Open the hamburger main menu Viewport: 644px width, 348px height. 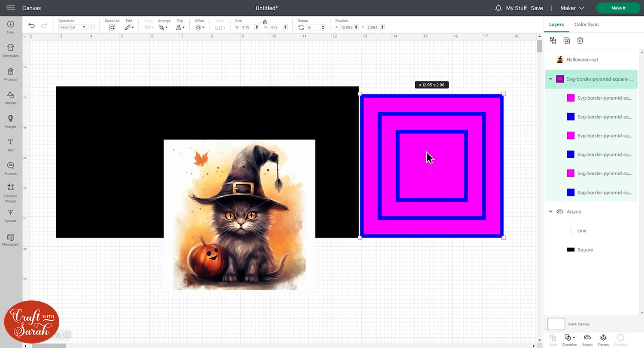(x=11, y=8)
